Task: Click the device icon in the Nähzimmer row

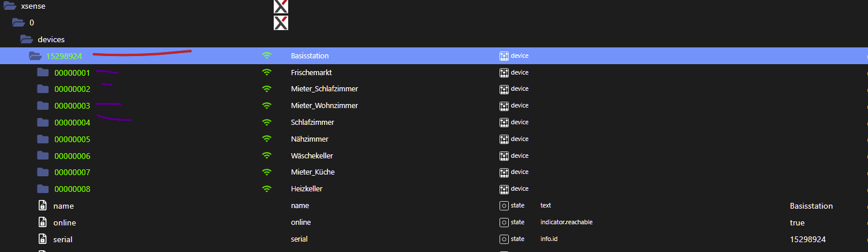Action: [x=504, y=139]
